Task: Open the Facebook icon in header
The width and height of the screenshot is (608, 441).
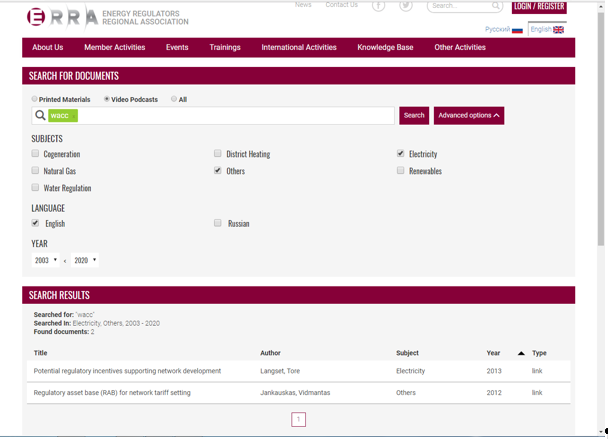Action: click(x=378, y=6)
